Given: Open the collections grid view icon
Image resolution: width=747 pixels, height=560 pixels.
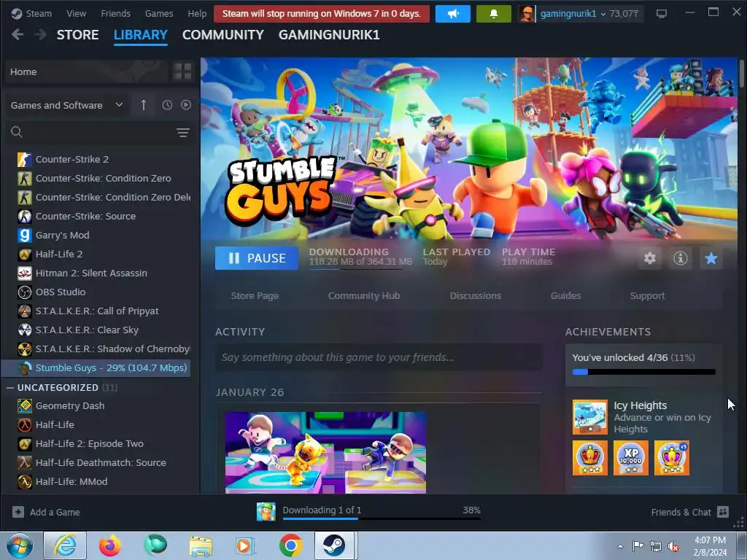Looking at the screenshot, I should tap(182, 72).
